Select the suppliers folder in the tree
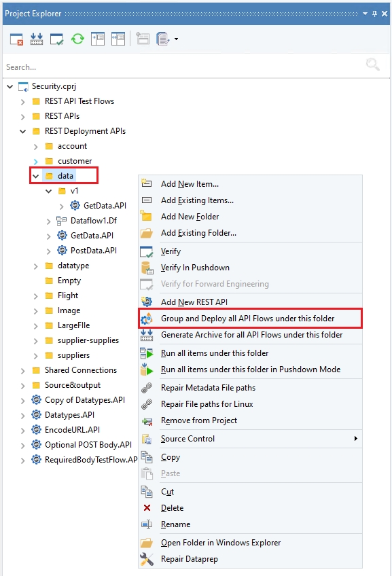 (73, 355)
